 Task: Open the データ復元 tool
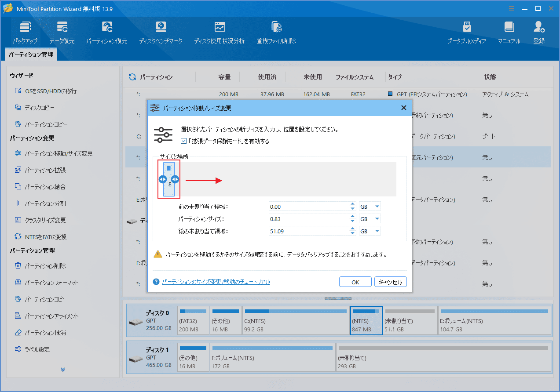62,33
